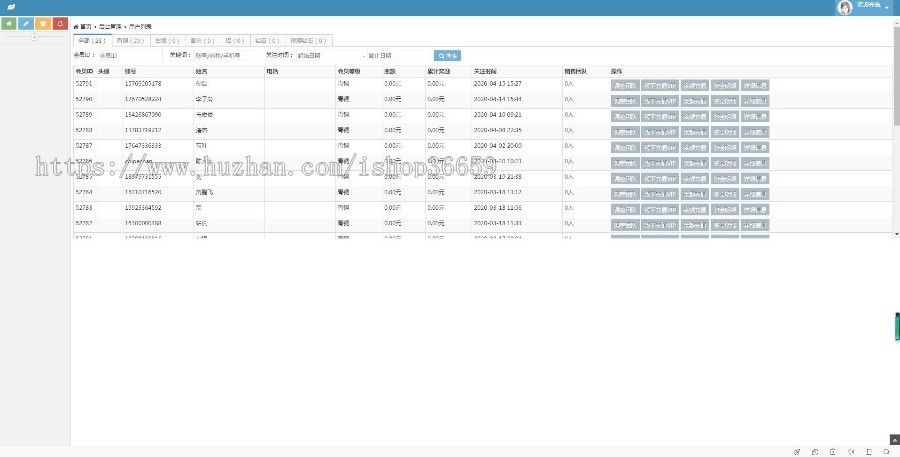Open the end date picker field

click(x=392, y=56)
